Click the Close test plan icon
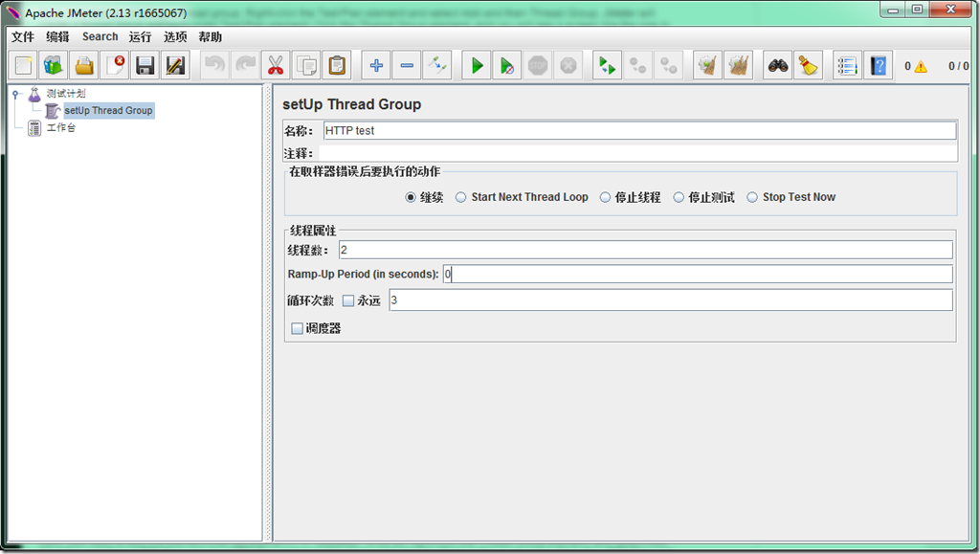 tap(115, 65)
